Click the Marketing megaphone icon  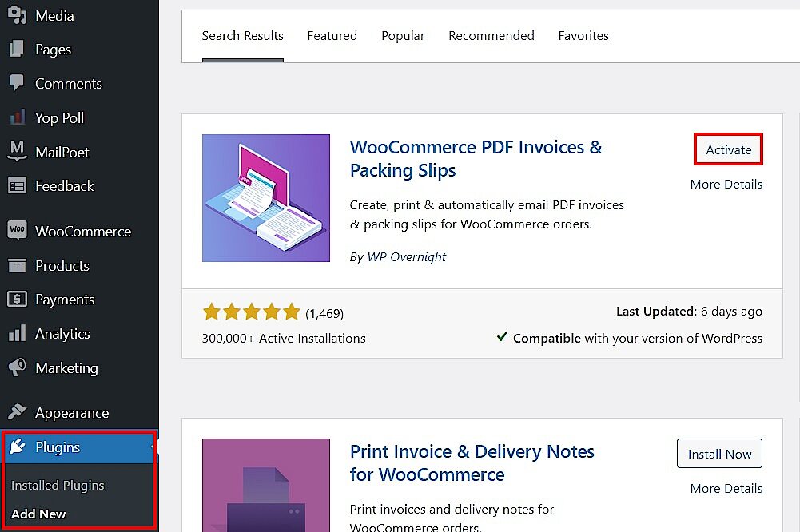[18, 367]
